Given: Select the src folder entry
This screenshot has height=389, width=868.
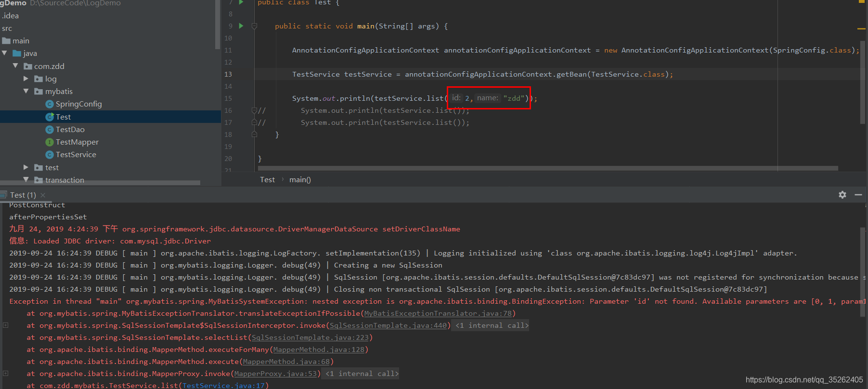Looking at the screenshot, I should point(7,28).
